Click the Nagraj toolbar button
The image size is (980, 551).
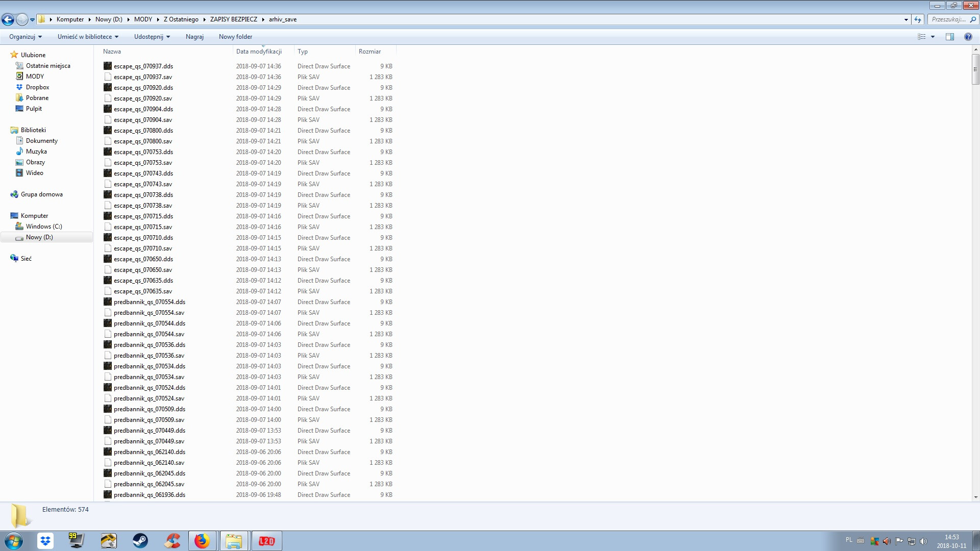click(194, 37)
